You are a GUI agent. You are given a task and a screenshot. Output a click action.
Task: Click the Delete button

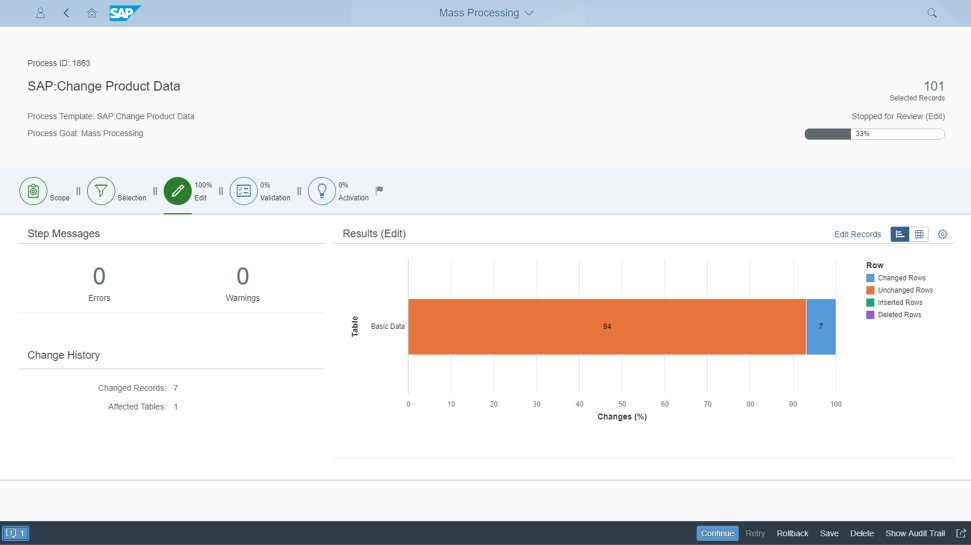[862, 533]
